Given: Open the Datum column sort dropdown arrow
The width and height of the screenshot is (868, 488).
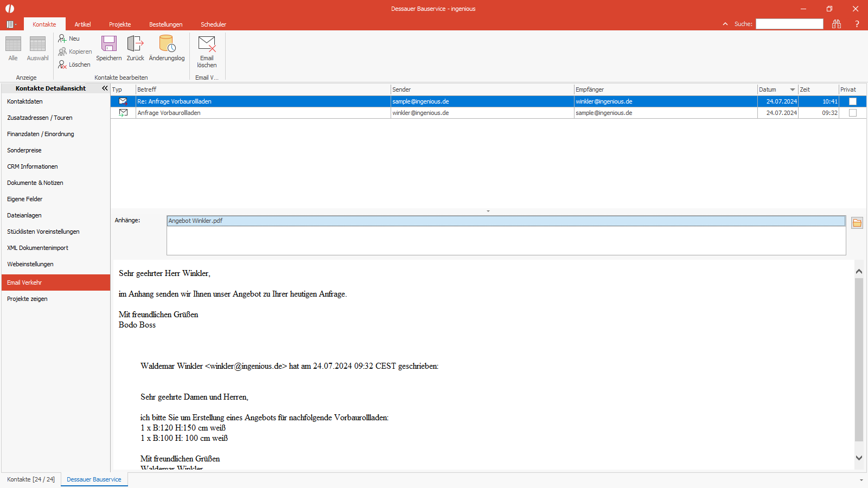Looking at the screenshot, I should click(793, 89).
